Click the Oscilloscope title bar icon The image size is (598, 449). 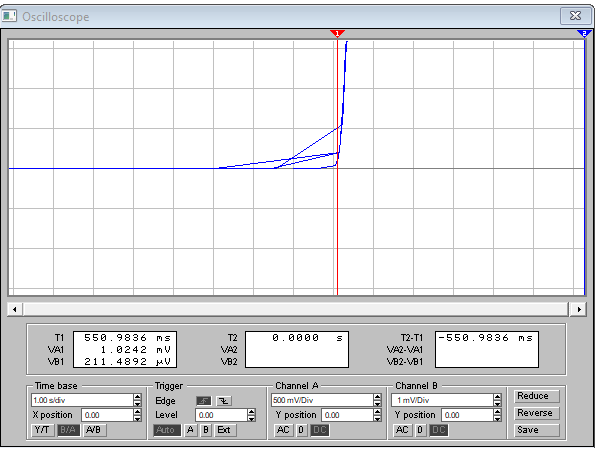pos(10,16)
